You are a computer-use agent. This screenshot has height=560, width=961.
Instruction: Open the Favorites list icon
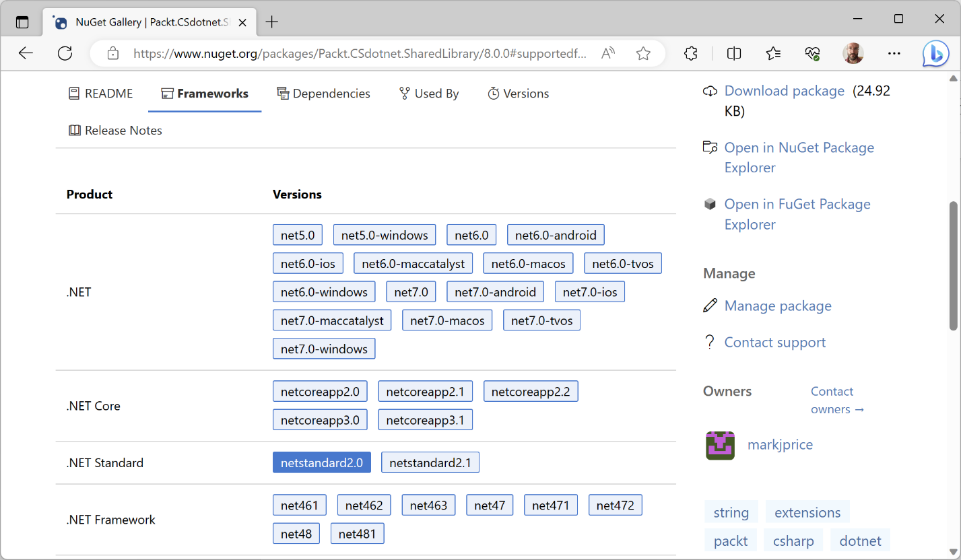[x=773, y=53]
